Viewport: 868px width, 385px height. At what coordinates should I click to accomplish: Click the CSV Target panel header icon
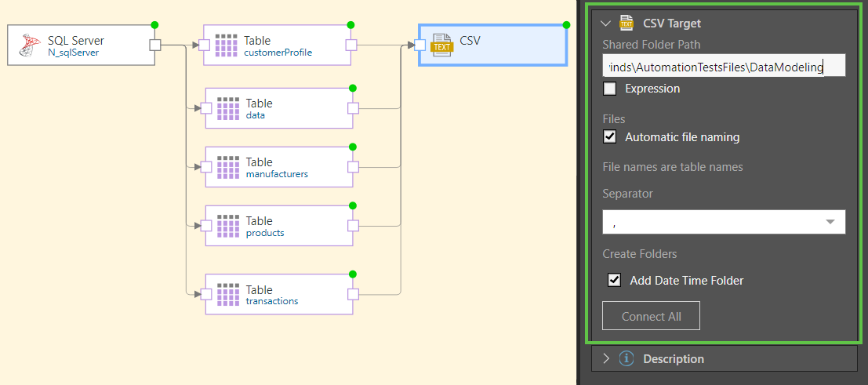pyautogui.click(x=626, y=23)
